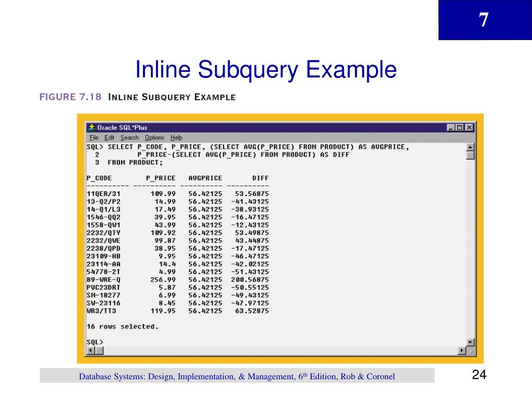Click the price value 256.99
Screen dimensions: 532x399
coord(163,280)
